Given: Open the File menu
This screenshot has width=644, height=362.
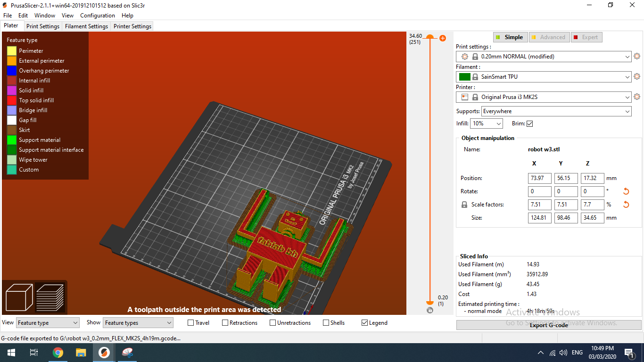Looking at the screenshot, I should (8, 16).
